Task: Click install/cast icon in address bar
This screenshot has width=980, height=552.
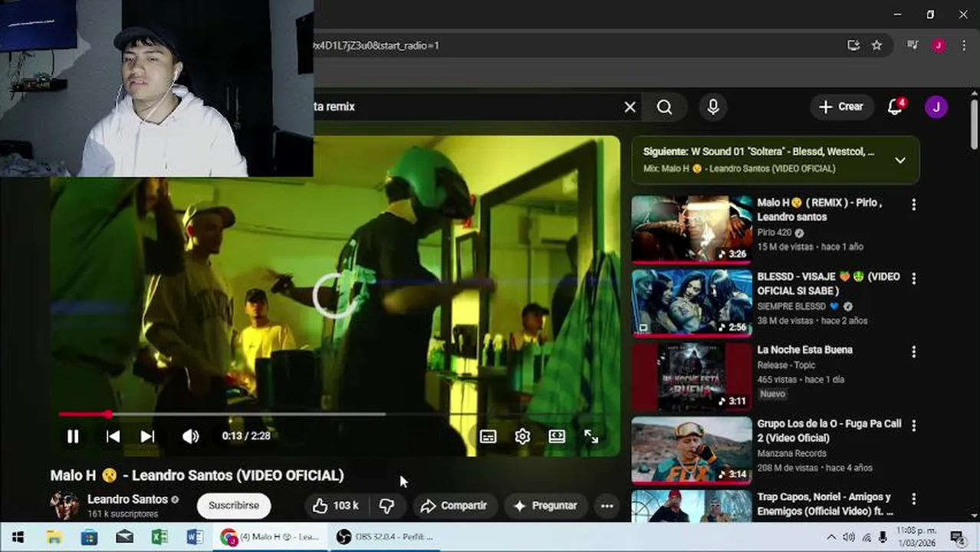Action: coord(853,46)
